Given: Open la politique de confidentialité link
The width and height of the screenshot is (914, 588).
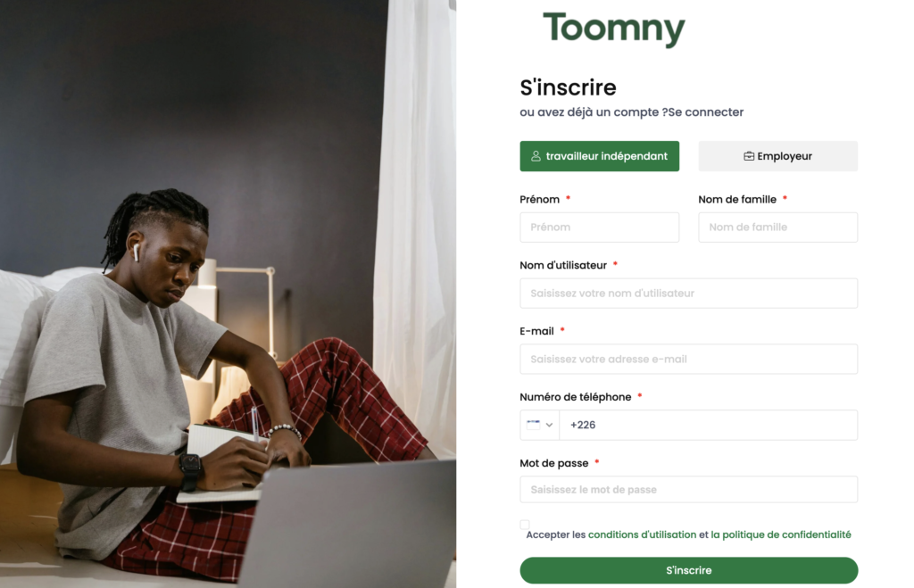Looking at the screenshot, I should tap(780, 534).
